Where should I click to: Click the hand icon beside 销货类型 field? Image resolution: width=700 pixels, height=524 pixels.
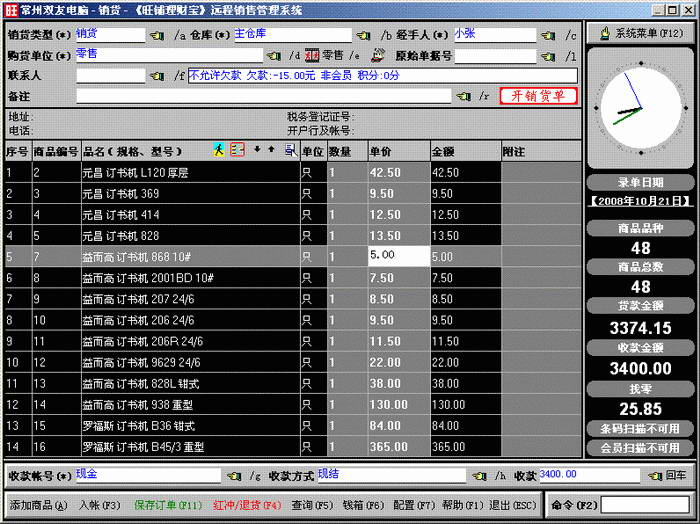coord(157,35)
